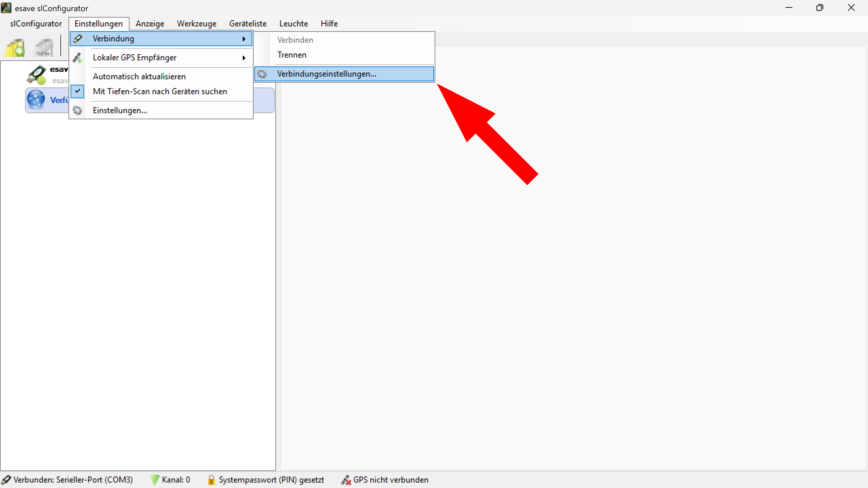Viewport: 868px width, 488px height.
Task: Click the grey Name toolbar icon
Action: [x=44, y=48]
